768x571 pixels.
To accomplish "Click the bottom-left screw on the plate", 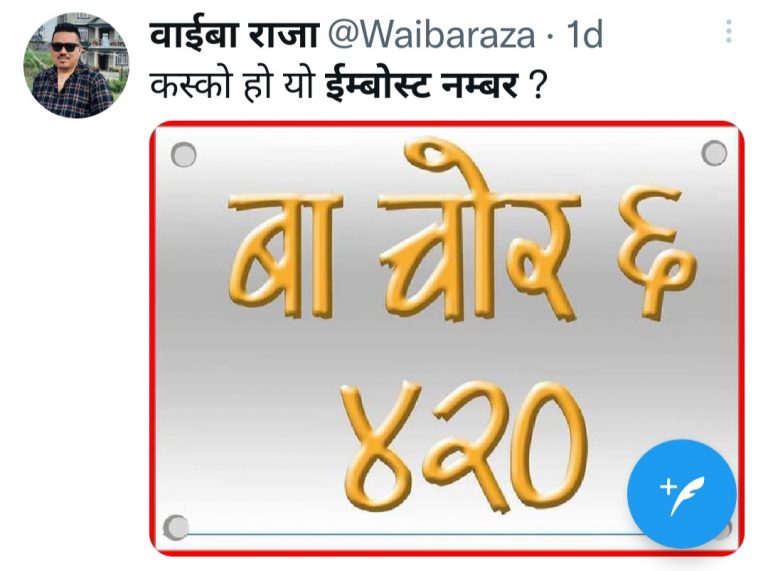I will tap(176, 527).
